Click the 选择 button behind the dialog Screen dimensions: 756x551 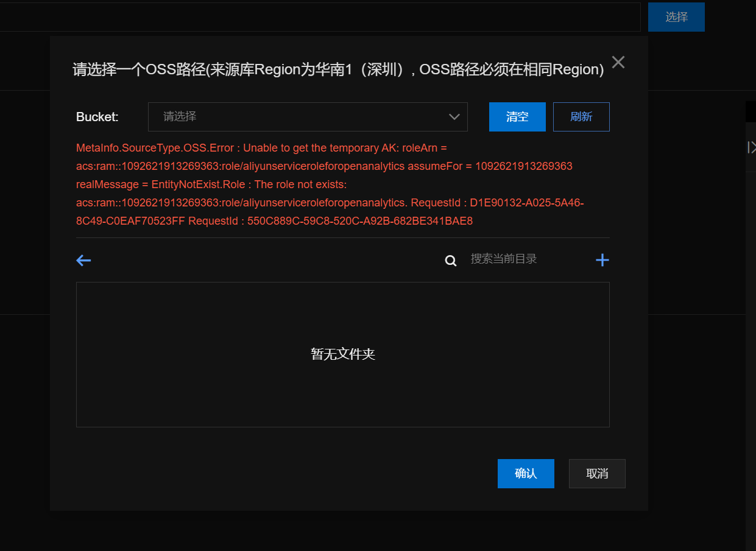click(676, 17)
